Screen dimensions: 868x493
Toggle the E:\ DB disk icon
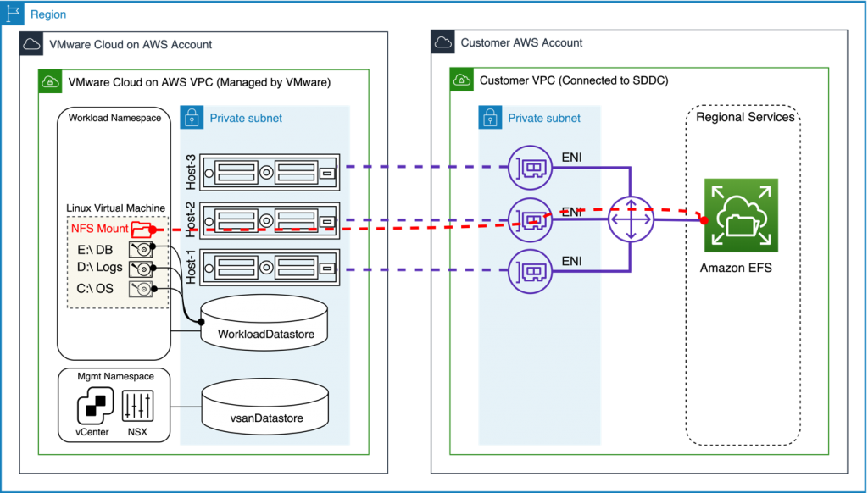pyautogui.click(x=140, y=249)
